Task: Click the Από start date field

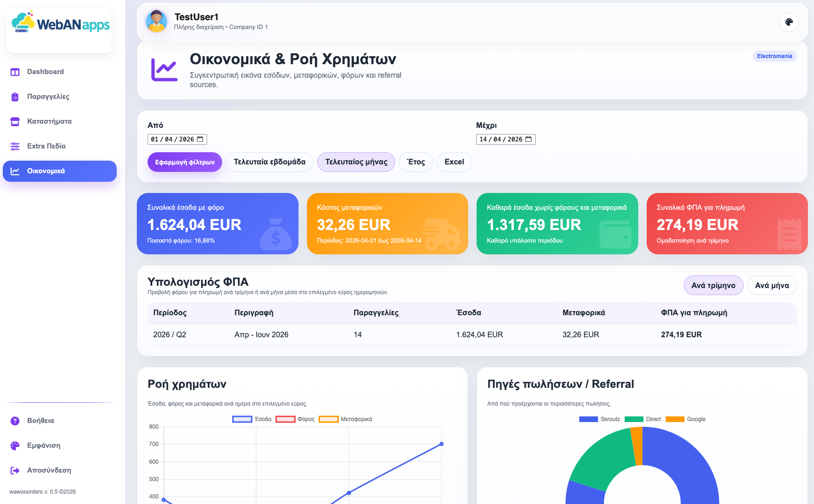Action: tap(177, 139)
